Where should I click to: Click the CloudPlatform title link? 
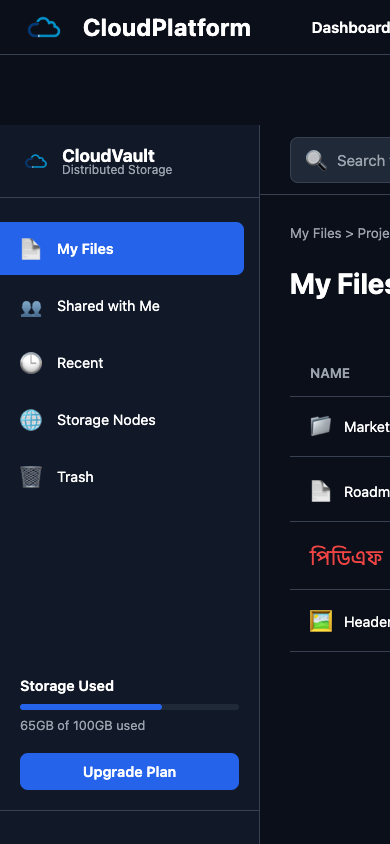167,28
